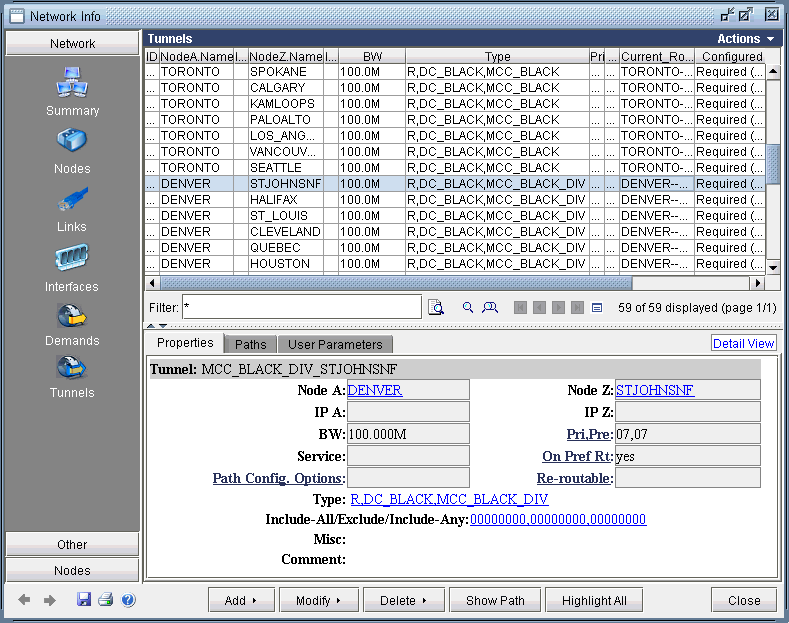Open the Demands view icon

point(72,316)
